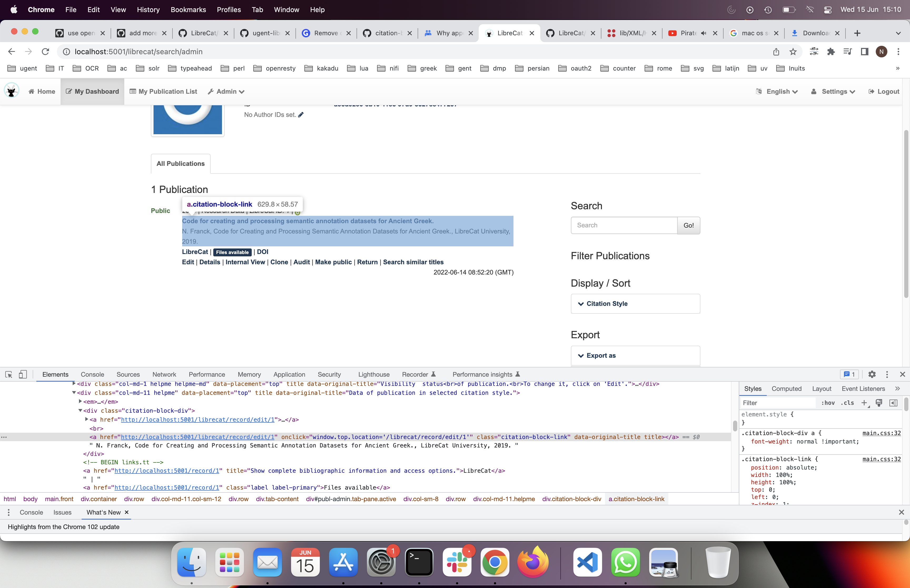The image size is (910, 588).
Task: Open the Clone link for the publication
Action: coord(279,262)
